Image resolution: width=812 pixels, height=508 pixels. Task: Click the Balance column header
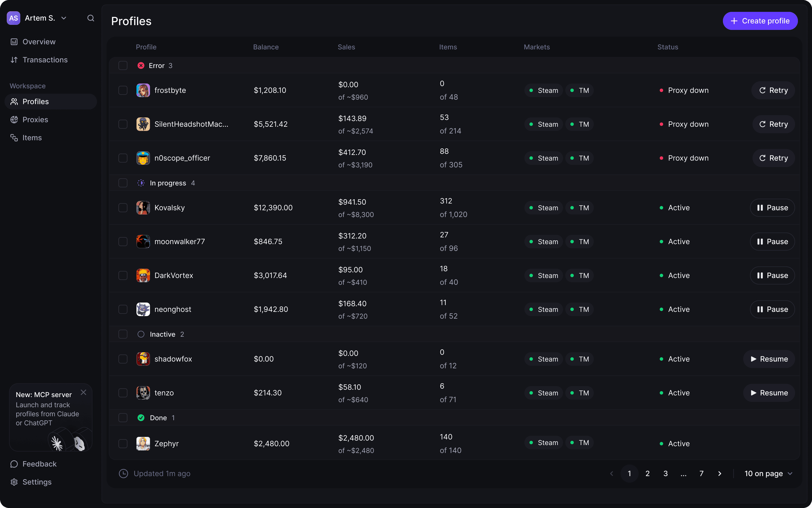(x=266, y=47)
